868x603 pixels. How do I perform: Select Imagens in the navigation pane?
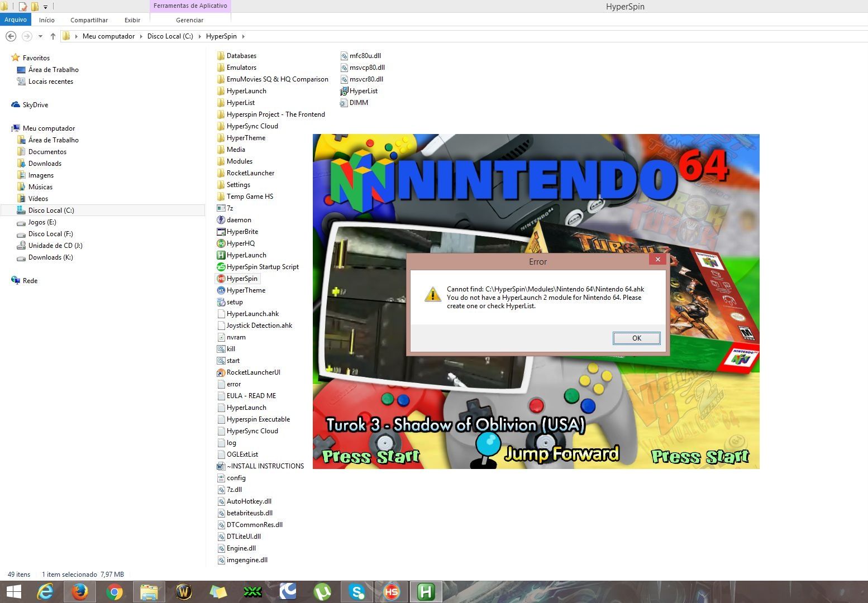pos(35,175)
